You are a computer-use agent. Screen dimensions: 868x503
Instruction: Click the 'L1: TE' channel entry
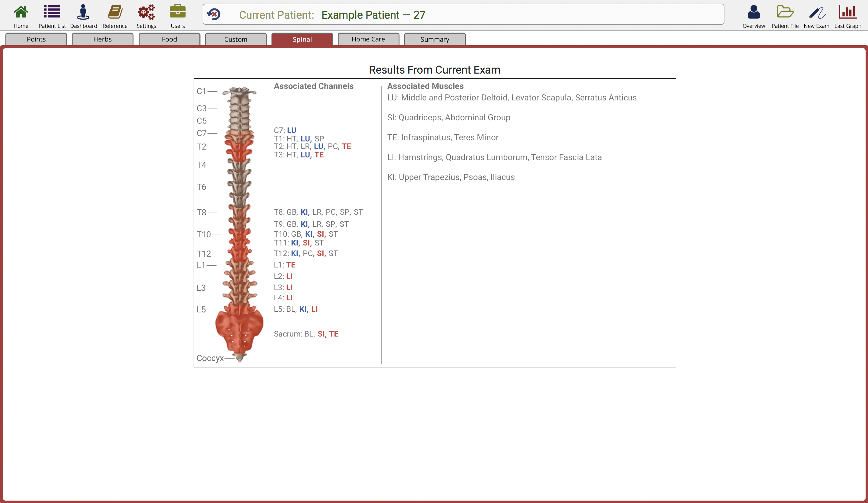point(284,265)
